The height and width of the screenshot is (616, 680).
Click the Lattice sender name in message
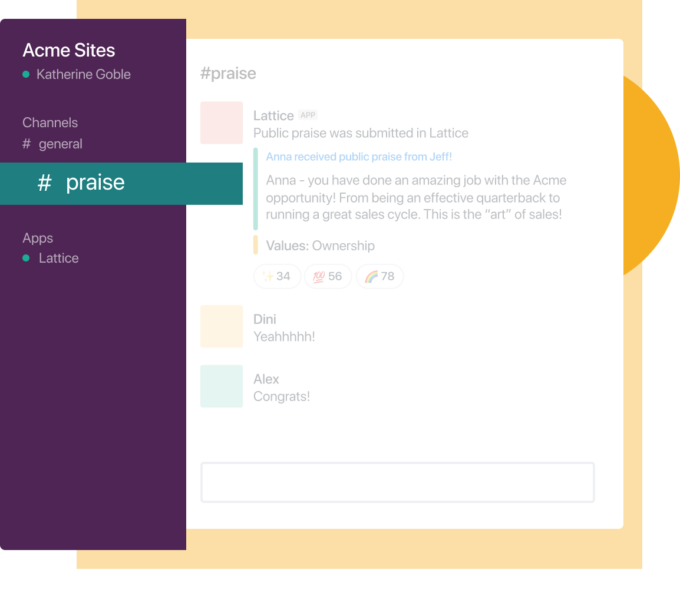[273, 116]
